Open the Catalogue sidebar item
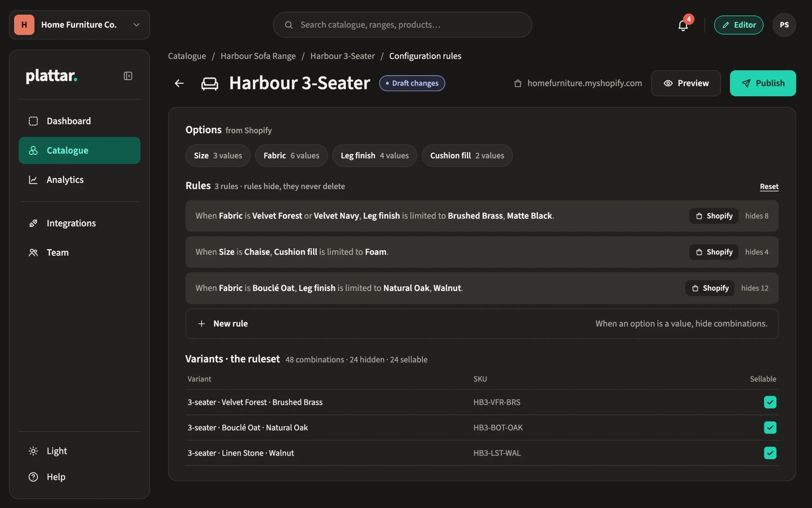 click(x=80, y=150)
